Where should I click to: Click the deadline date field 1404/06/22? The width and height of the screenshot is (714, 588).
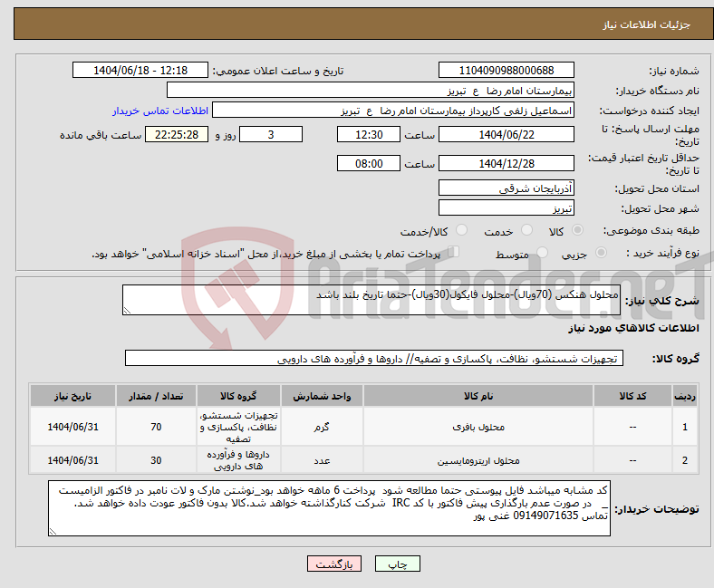[x=506, y=134]
